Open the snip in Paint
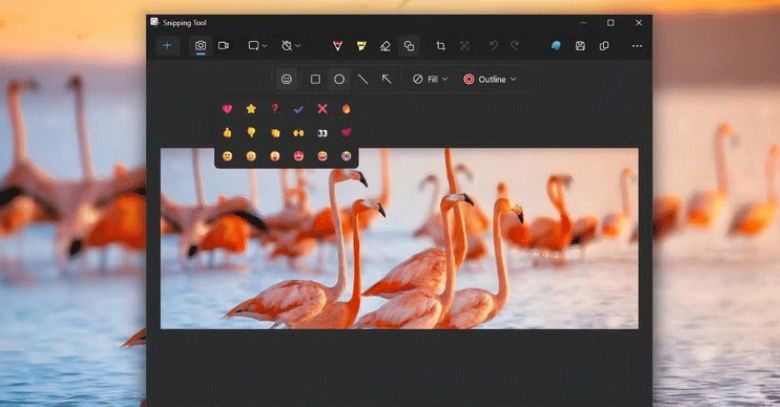780x407 pixels. click(x=556, y=46)
